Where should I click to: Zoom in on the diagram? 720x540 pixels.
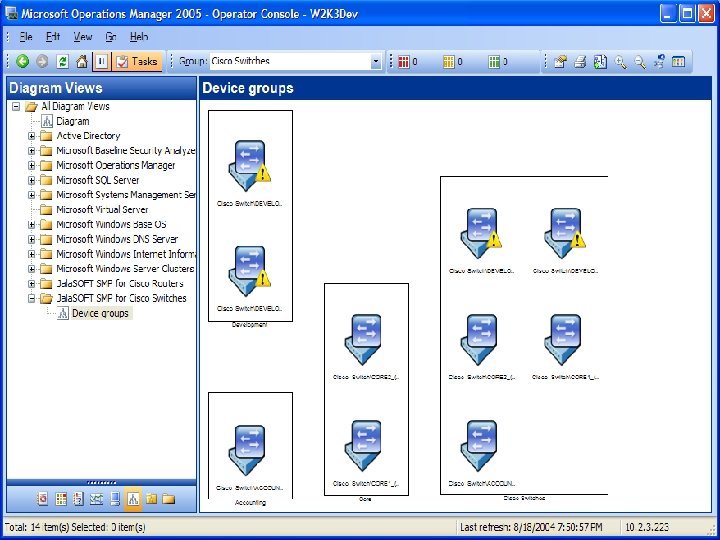(620, 62)
